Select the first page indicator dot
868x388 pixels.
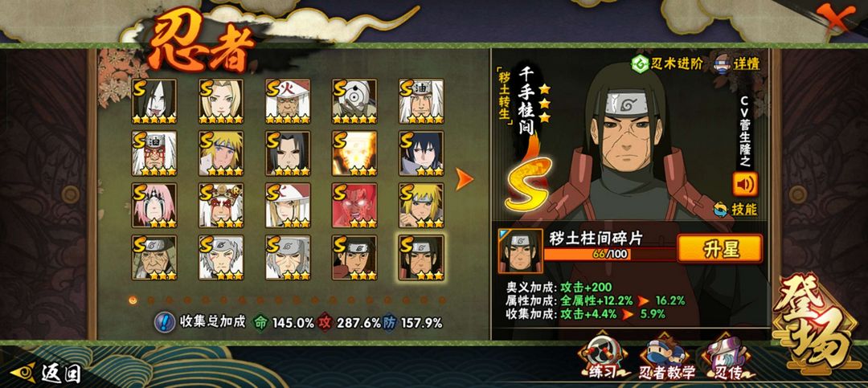(x=133, y=300)
